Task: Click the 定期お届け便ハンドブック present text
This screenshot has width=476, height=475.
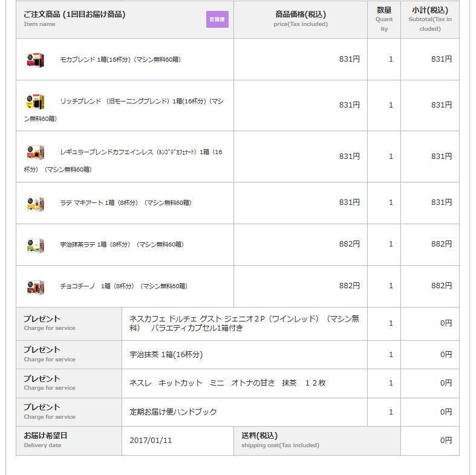Action: click(x=173, y=412)
